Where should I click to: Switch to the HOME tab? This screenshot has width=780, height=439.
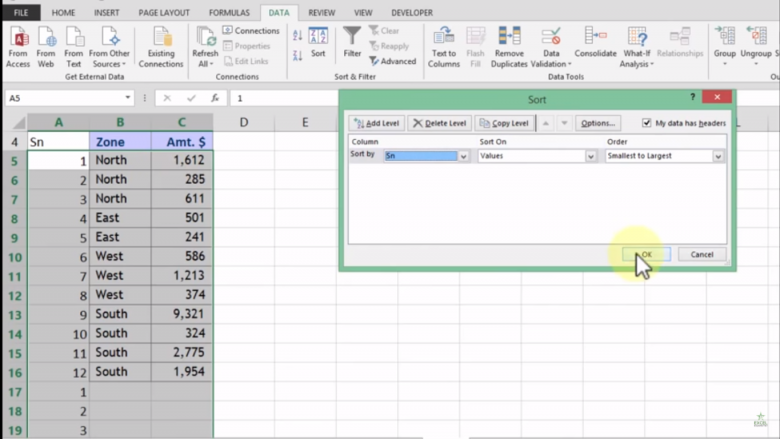coord(63,12)
